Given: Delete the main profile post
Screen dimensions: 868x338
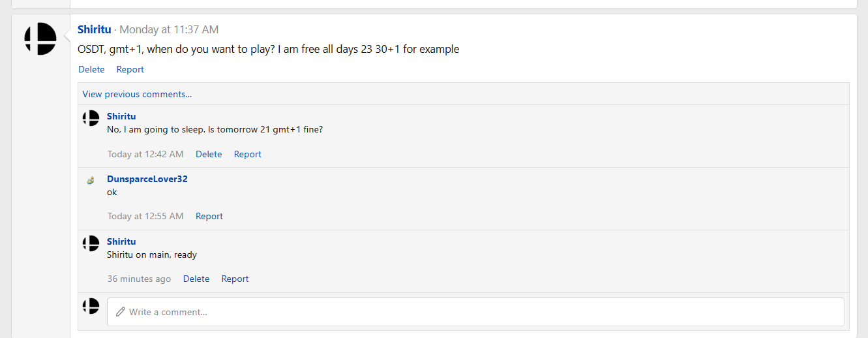Looking at the screenshot, I should 91,69.
